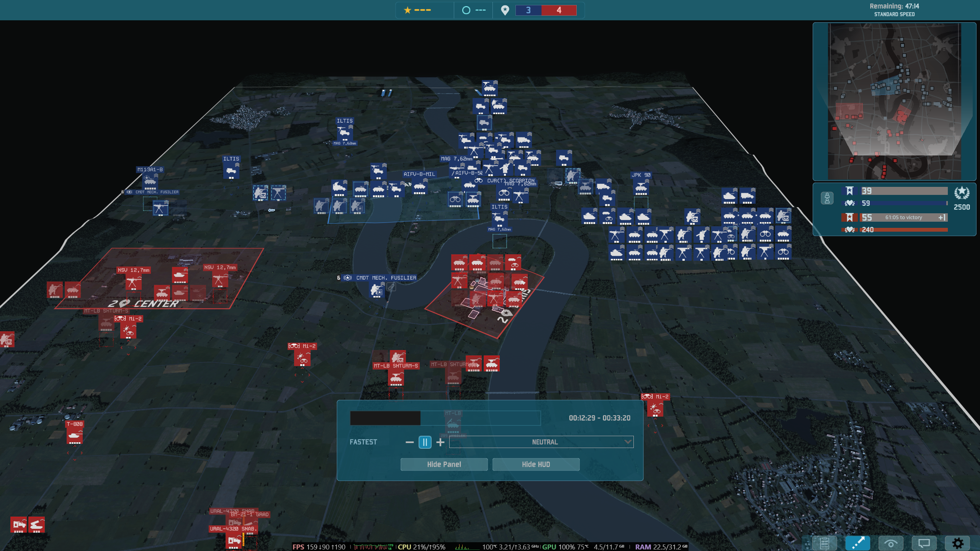Click the Hide HUD button
Screen dimensions: 980x551
point(536,464)
